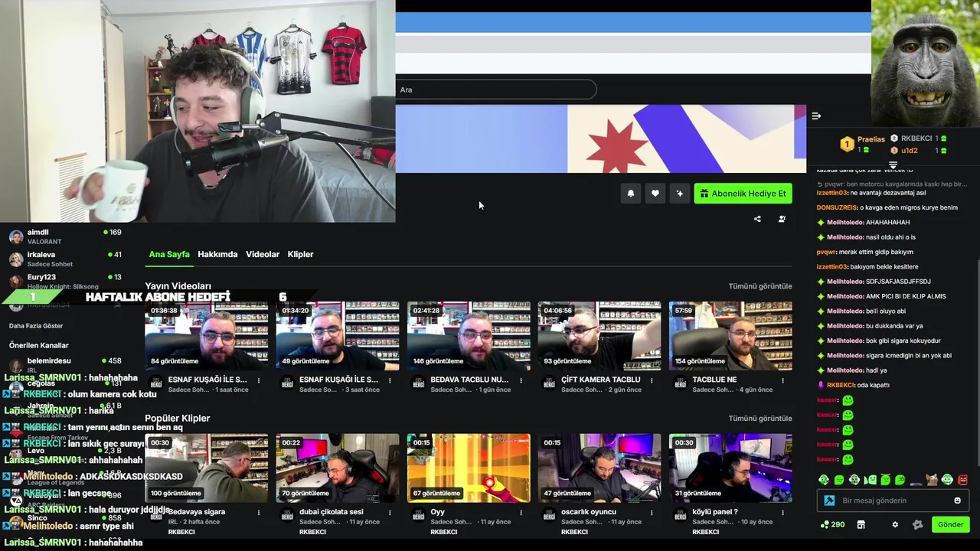Insert the green video camera emote
This screenshot has height=551, width=980.
pos(871,480)
